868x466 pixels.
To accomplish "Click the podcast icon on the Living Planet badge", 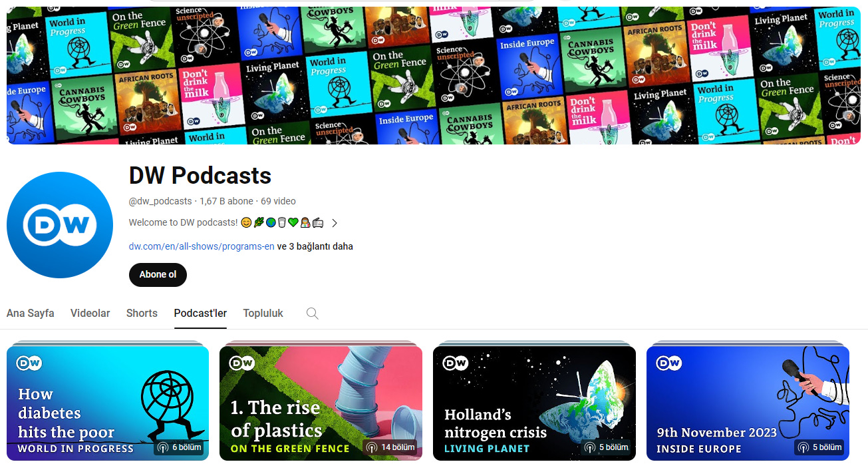I will point(589,447).
